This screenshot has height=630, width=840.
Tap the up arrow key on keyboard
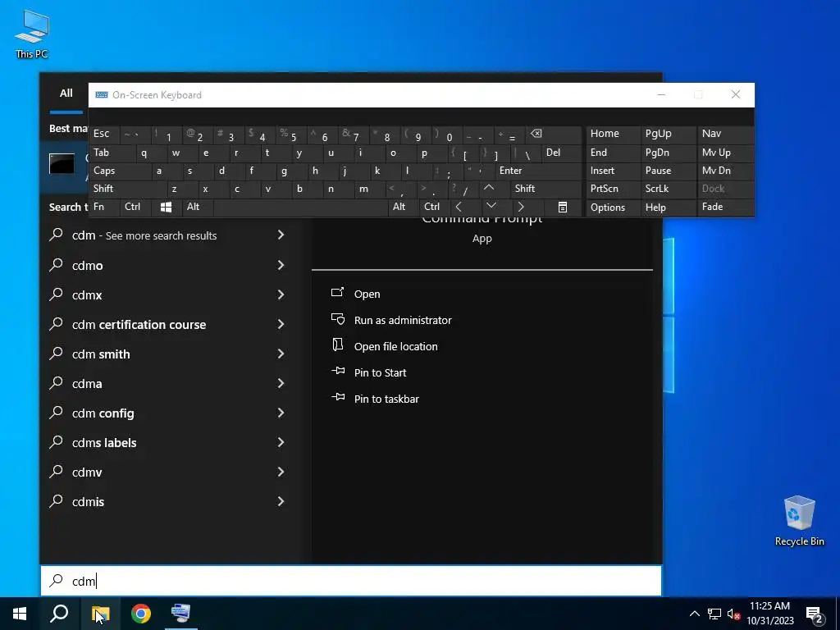(489, 188)
